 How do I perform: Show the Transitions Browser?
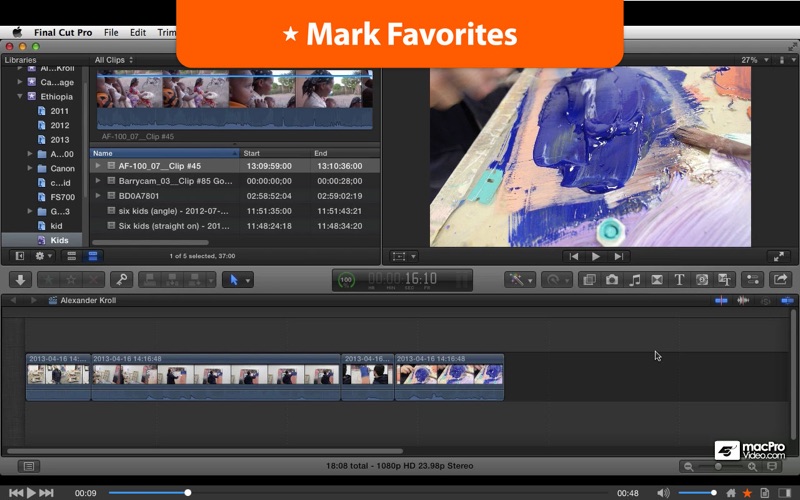pyautogui.click(x=657, y=280)
